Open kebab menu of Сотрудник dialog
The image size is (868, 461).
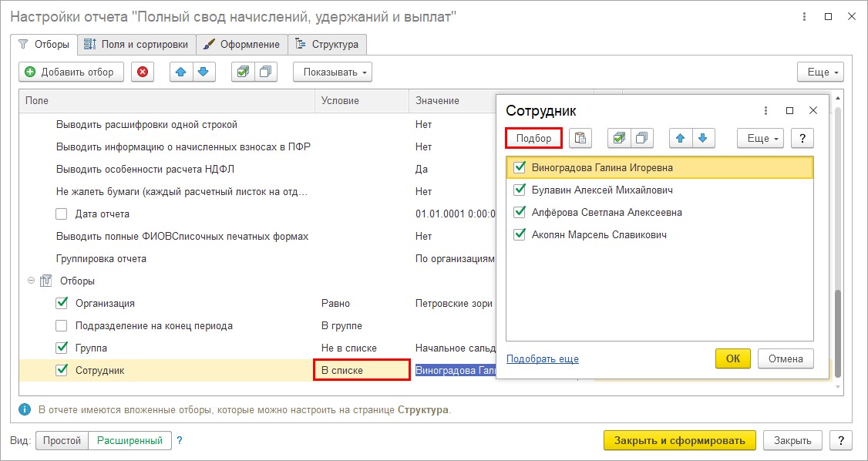(766, 111)
